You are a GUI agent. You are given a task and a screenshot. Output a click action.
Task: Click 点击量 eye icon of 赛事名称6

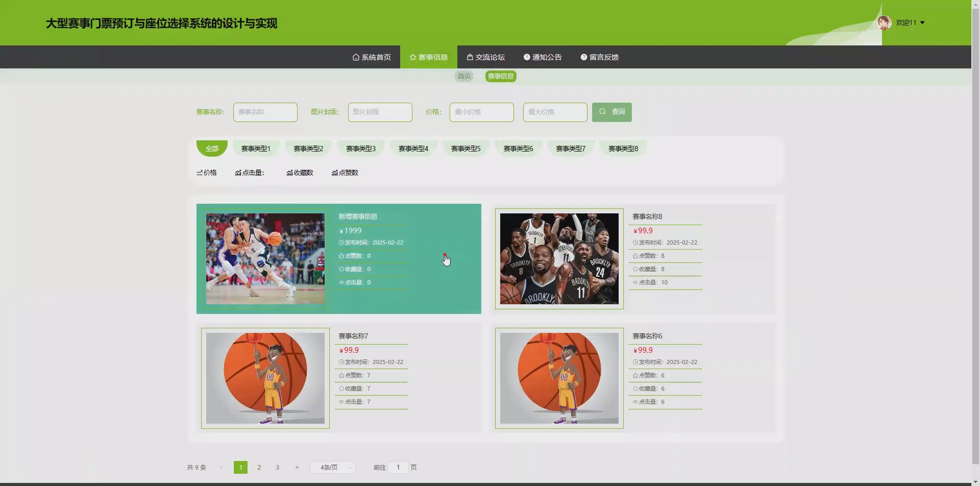[x=635, y=402]
